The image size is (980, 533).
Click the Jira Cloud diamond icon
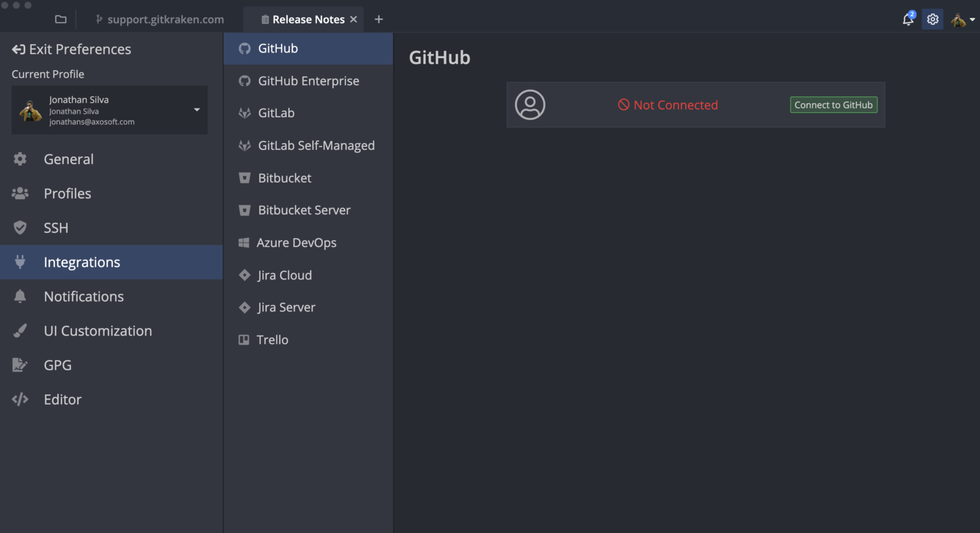coord(244,274)
